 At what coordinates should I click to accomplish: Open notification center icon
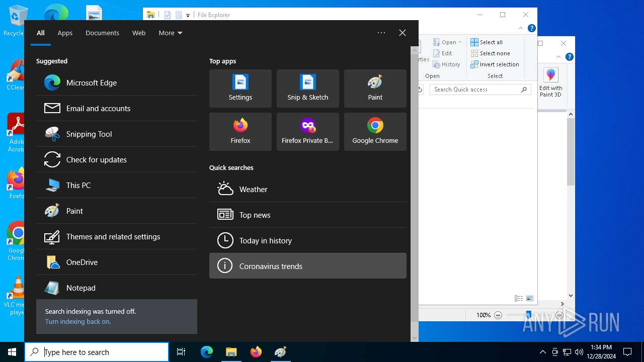(x=627, y=352)
